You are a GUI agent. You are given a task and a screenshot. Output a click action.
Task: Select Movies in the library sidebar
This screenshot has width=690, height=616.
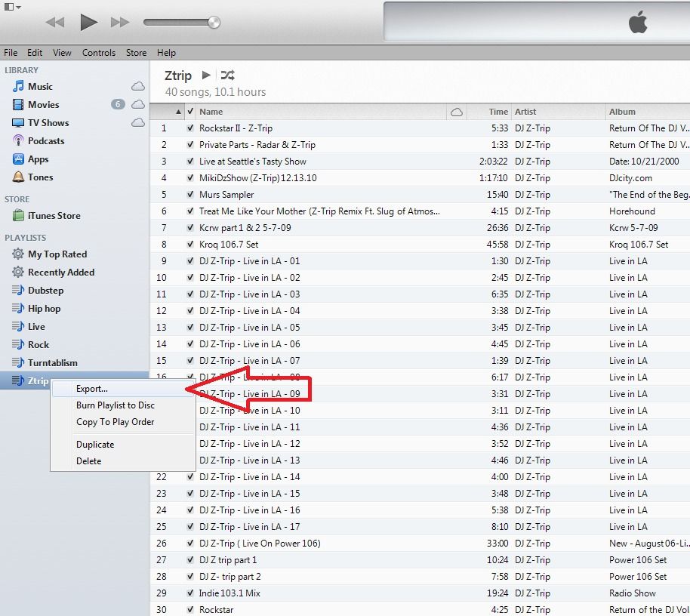pos(44,104)
